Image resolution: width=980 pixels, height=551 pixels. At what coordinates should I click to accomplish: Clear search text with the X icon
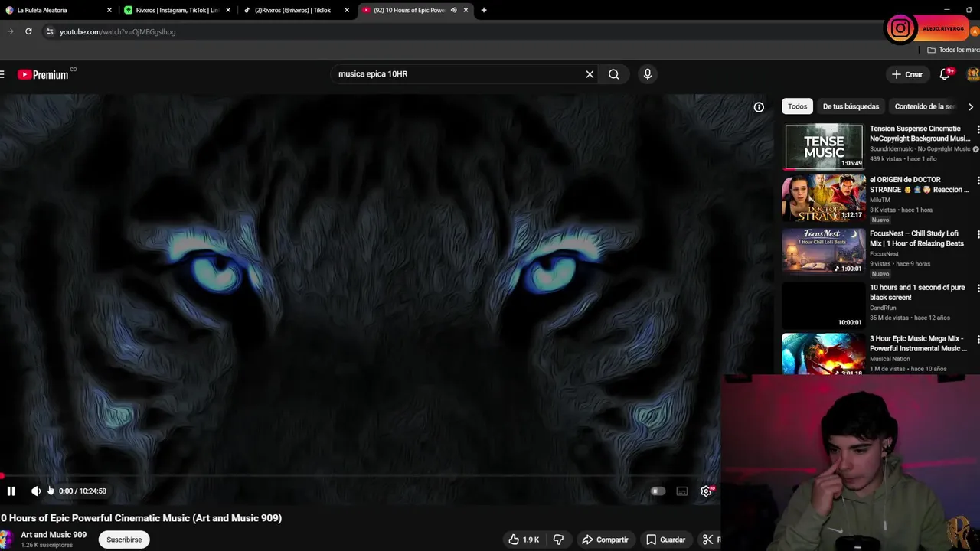tap(590, 74)
